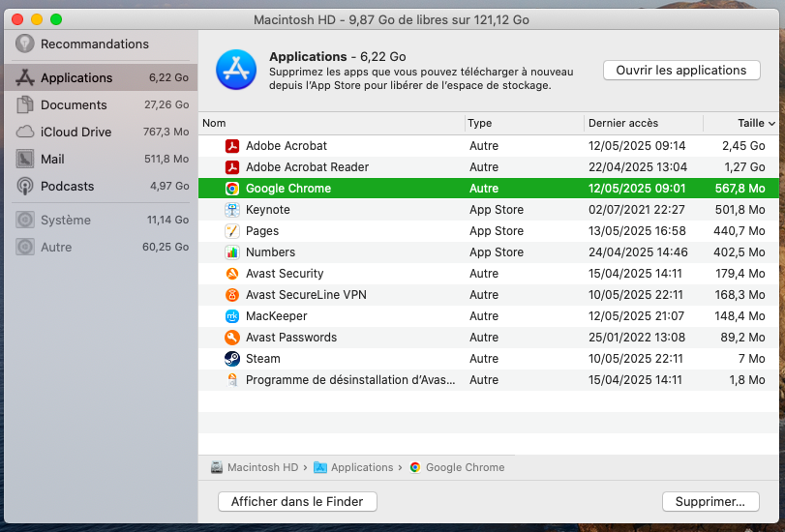Click the date 25/01/2022 13:08
Screen dimensions: 785x532
click(637, 338)
